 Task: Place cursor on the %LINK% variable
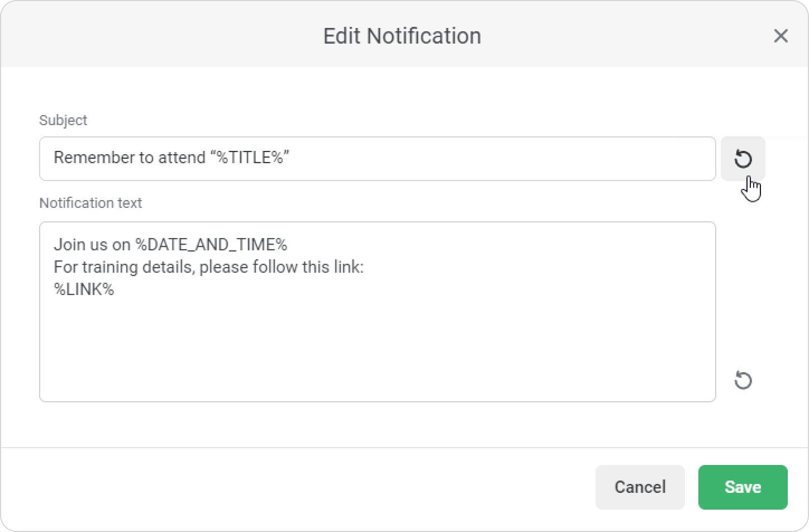coord(84,289)
